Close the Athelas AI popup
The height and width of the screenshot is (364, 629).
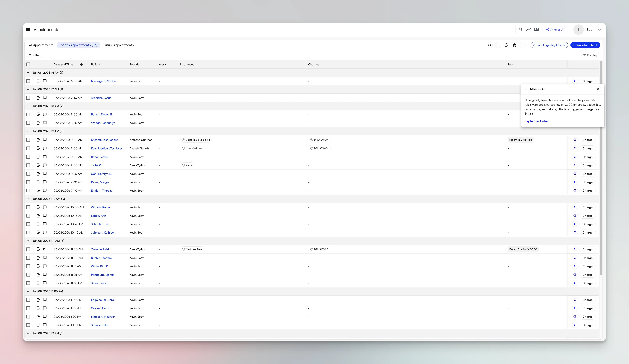click(x=598, y=89)
